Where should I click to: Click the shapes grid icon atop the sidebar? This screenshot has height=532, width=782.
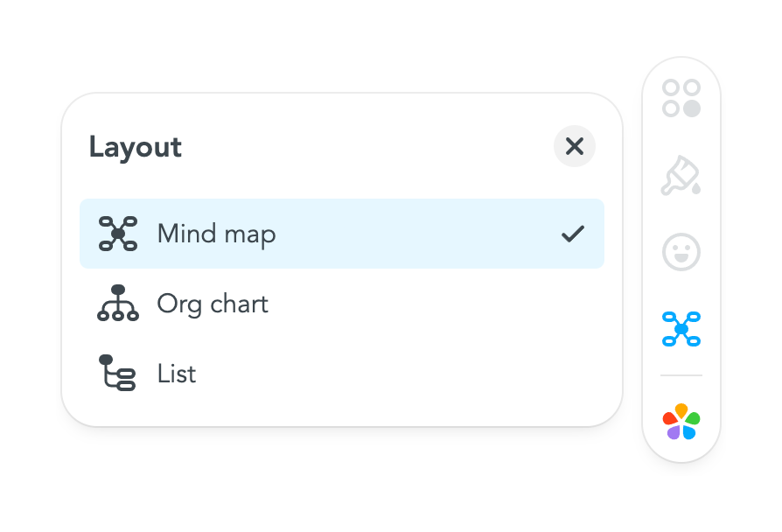(682, 96)
